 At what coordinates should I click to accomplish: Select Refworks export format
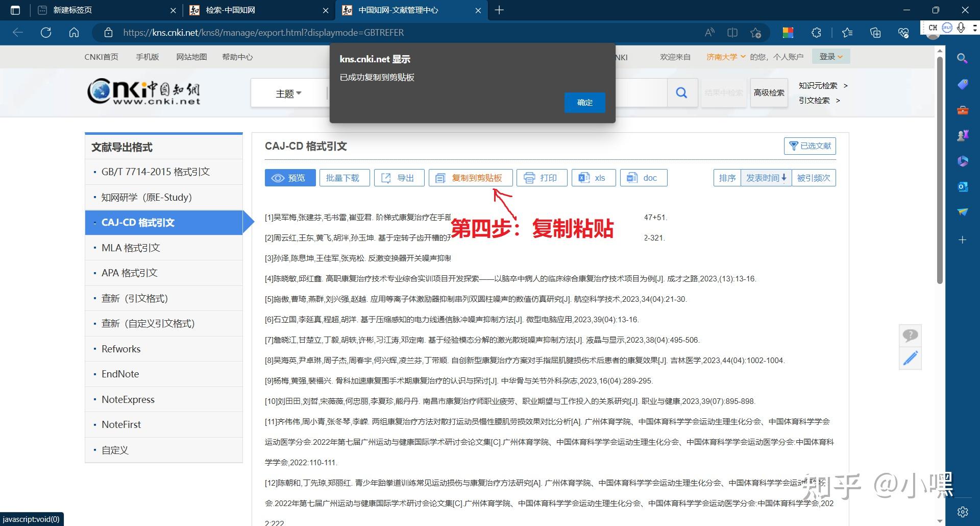[x=164, y=349]
